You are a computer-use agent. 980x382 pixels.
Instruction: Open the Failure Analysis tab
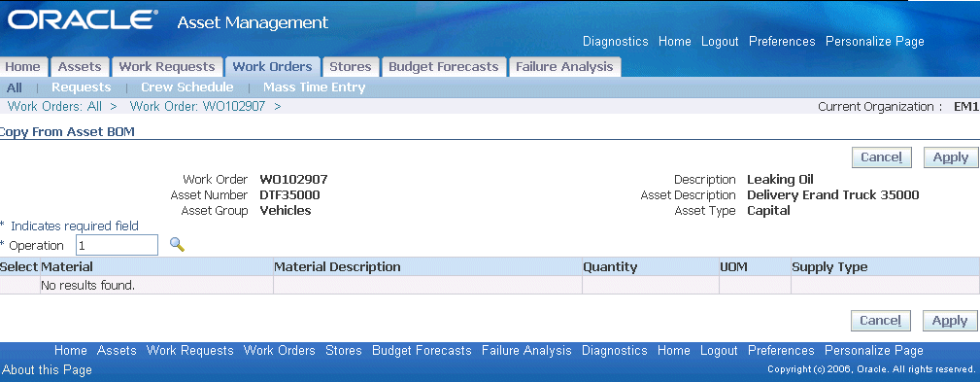pyautogui.click(x=564, y=67)
